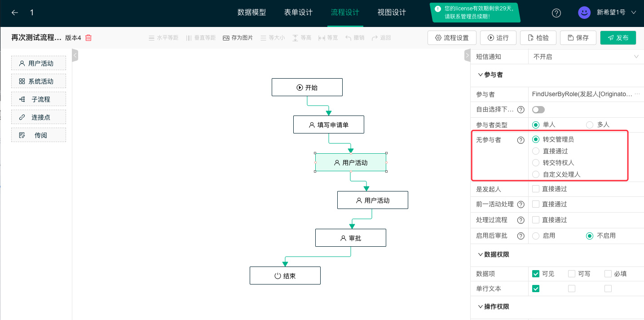The height and width of the screenshot is (320, 644).
Task: Click 保存 button
Action: point(578,38)
